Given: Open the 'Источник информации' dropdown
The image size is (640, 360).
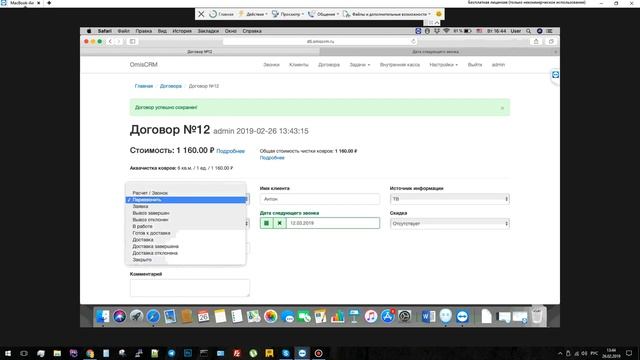Looking at the screenshot, I should point(449,199).
